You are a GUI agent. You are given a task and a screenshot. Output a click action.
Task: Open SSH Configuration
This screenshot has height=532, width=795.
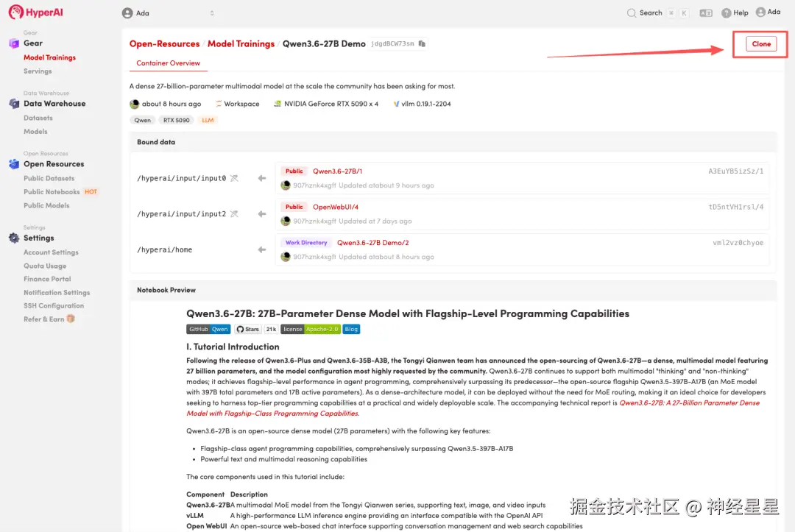click(54, 305)
